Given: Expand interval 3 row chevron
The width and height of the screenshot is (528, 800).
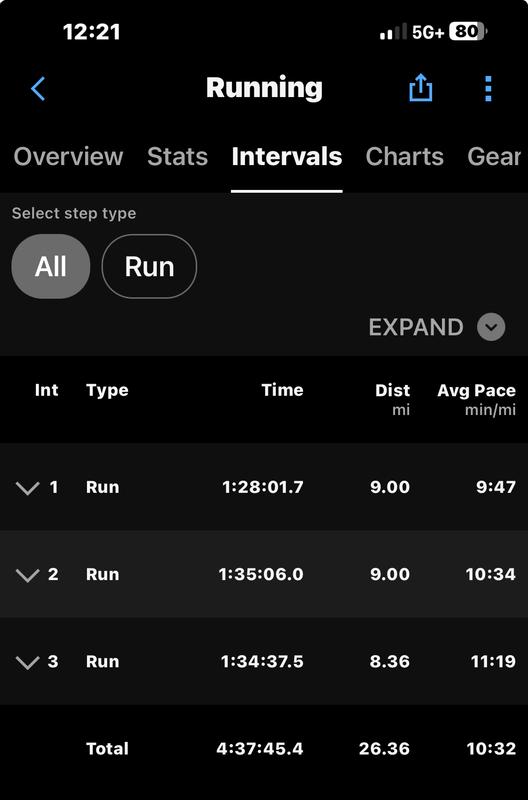Looking at the screenshot, I should pos(28,662).
